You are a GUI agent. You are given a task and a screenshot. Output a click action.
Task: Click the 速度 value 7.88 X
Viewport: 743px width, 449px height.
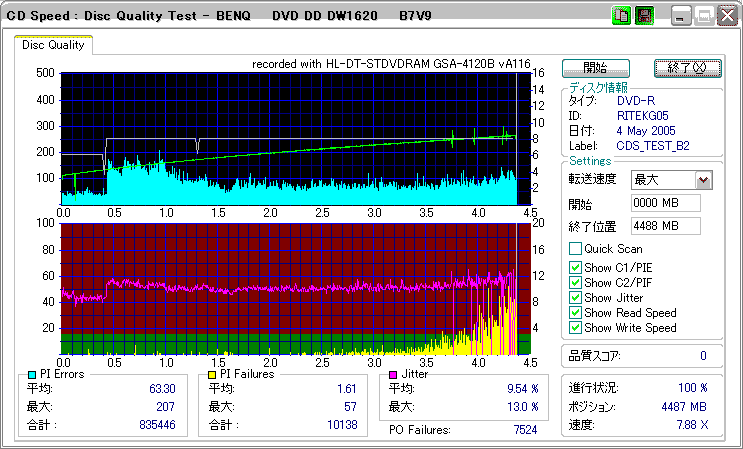pos(693,425)
